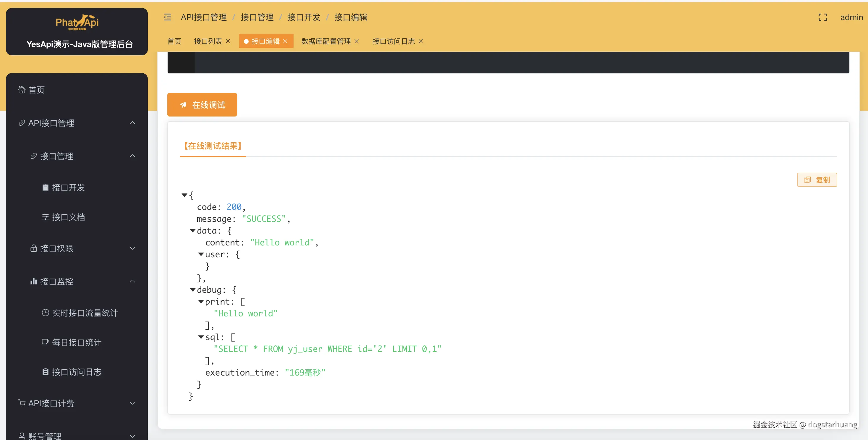Click the sidebar collapse hamburger icon
The image size is (868, 440).
click(167, 17)
